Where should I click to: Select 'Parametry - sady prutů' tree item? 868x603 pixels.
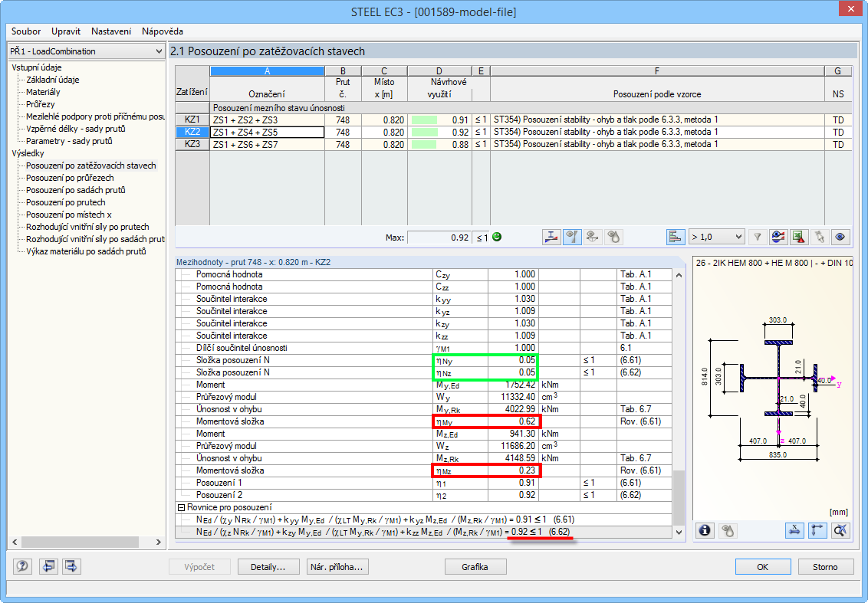click(69, 141)
